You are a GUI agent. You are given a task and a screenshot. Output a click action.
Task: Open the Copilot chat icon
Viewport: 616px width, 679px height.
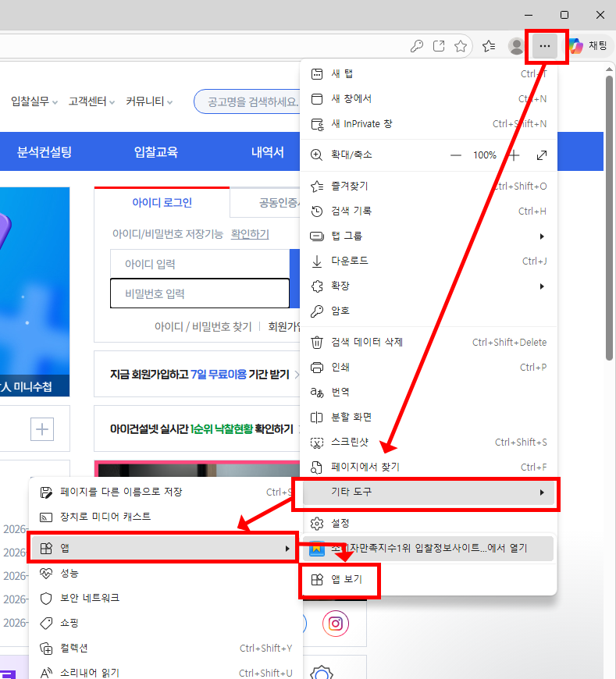575,46
